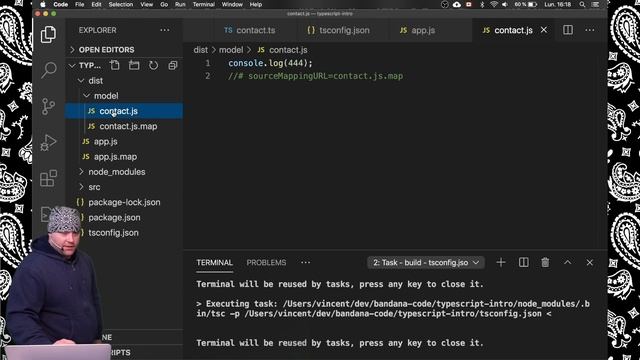Close the terminal panel
This screenshot has width=640, height=360.
[x=589, y=262]
